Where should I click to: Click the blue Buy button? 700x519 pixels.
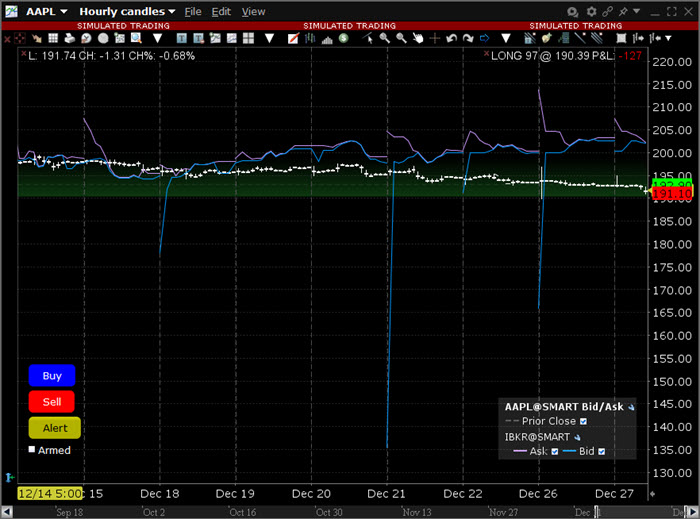pyautogui.click(x=52, y=376)
